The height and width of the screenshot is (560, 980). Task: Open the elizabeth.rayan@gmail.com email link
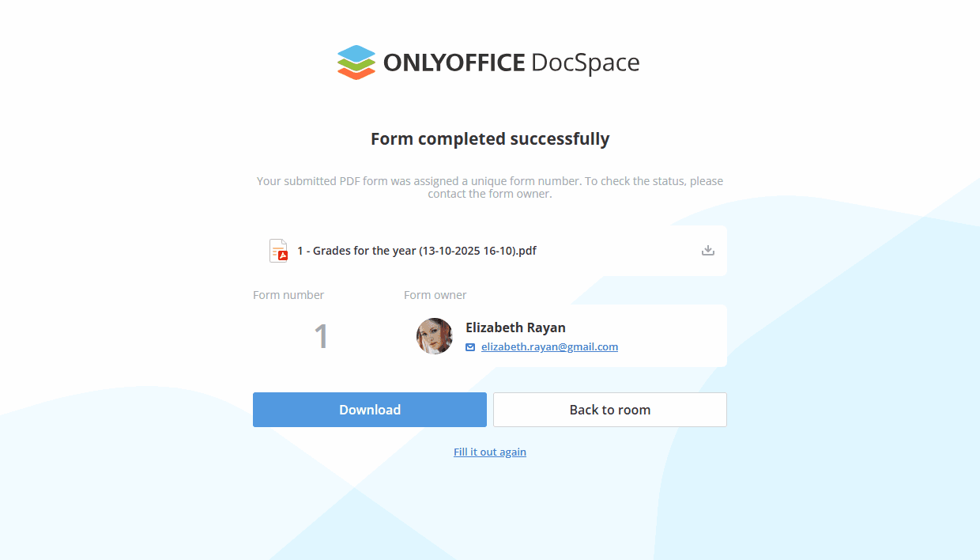click(x=549, y=347)
